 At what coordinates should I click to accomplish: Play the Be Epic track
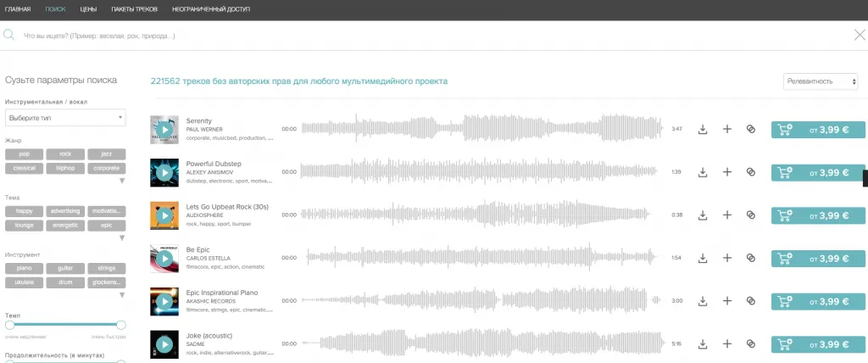click(x=164, y=259)
